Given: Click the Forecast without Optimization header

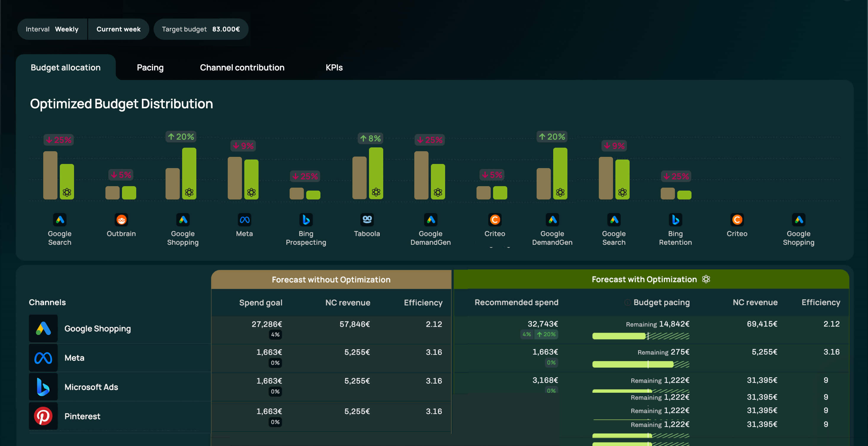Looking at the screenshot, I should tap(331, 279).
